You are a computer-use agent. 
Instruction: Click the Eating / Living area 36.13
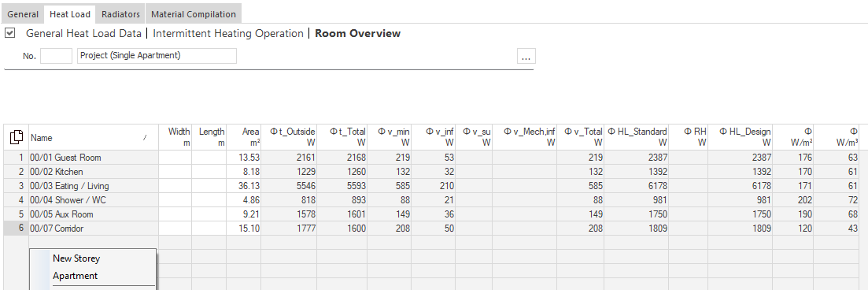244,186
